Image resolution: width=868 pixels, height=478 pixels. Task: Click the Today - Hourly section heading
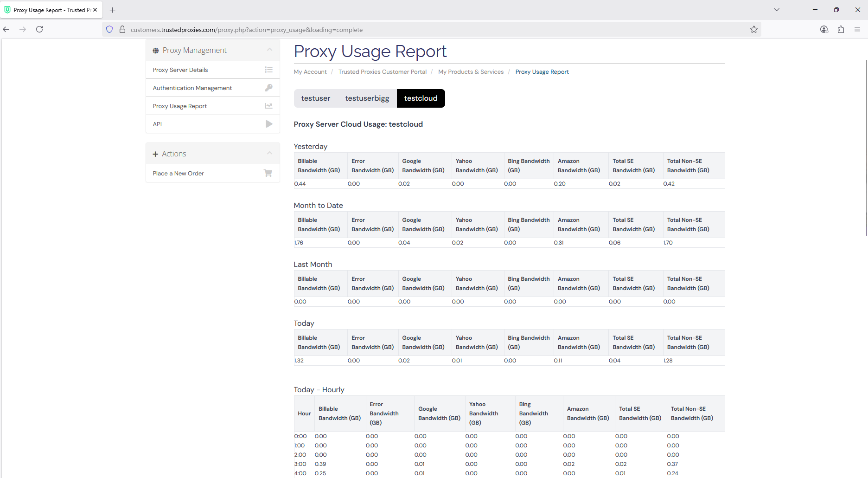tap(319, 390)
